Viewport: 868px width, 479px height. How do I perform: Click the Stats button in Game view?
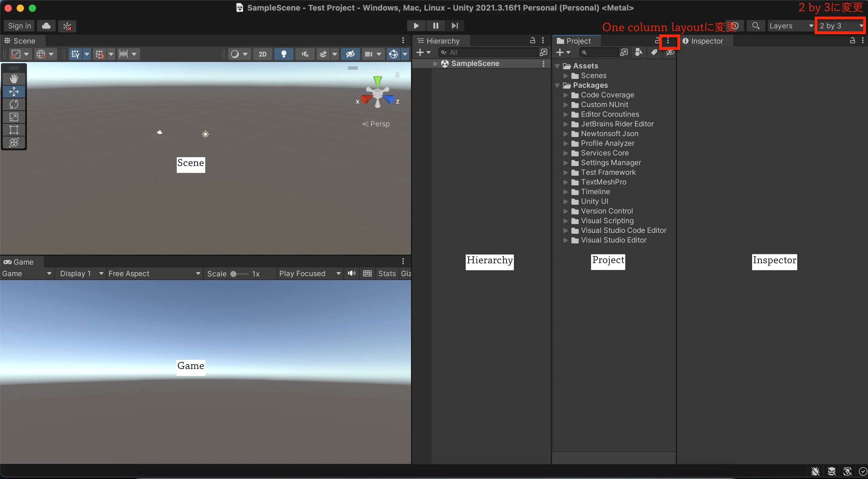pyautogui.click(x=386, y=274)
